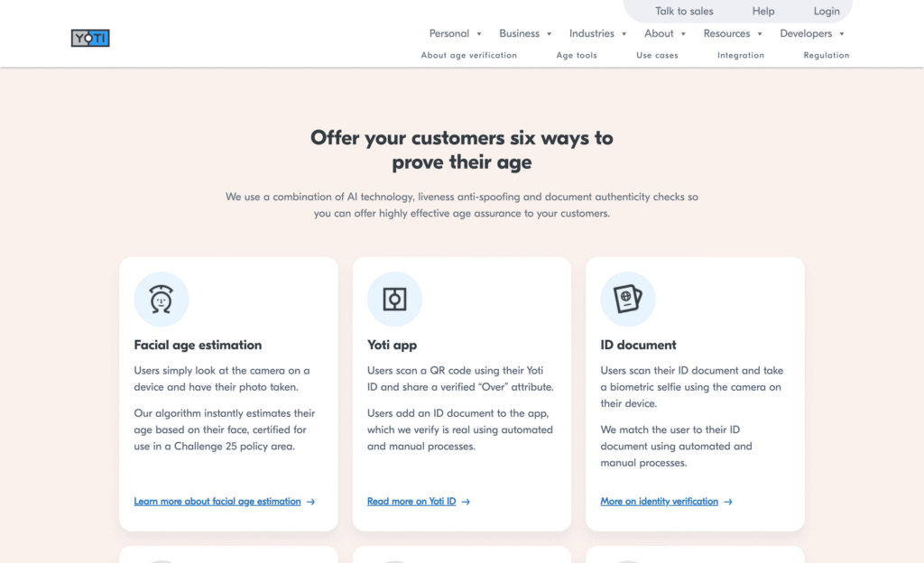Click the facial age estimation face icon
Viewport: 924px width, 563px height.
[162, 299]
